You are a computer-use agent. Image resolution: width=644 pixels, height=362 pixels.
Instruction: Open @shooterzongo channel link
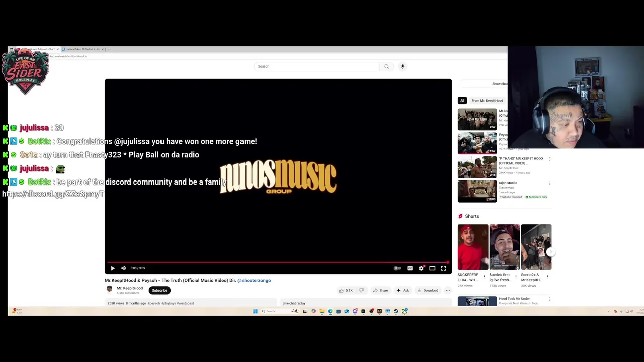click(254, 280)
